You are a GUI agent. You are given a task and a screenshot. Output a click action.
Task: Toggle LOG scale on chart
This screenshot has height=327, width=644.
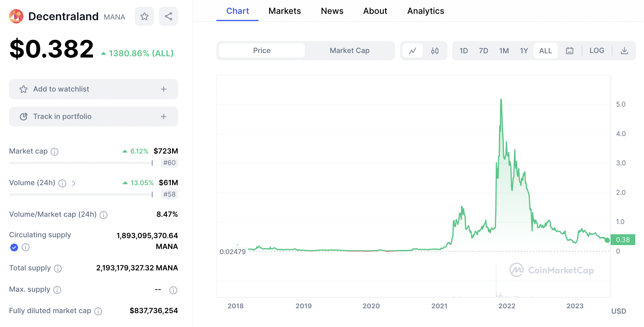coord(597,51)
